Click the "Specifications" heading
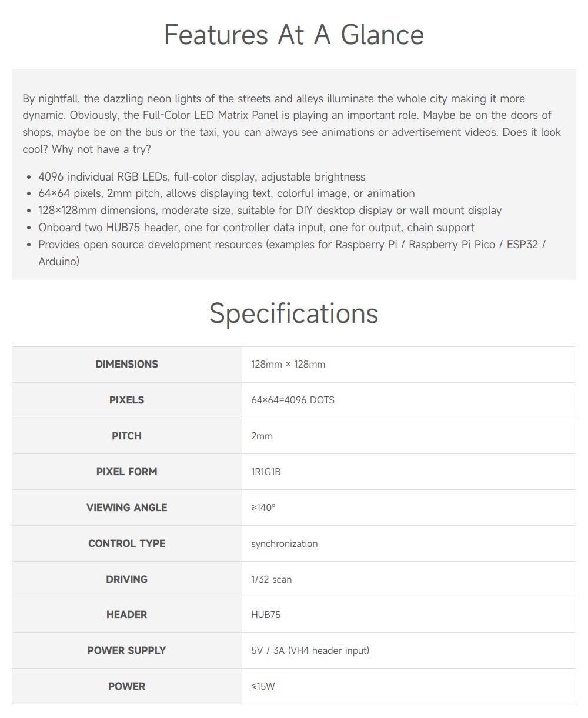Screen dimensions: 588x718 click(293, 313)
